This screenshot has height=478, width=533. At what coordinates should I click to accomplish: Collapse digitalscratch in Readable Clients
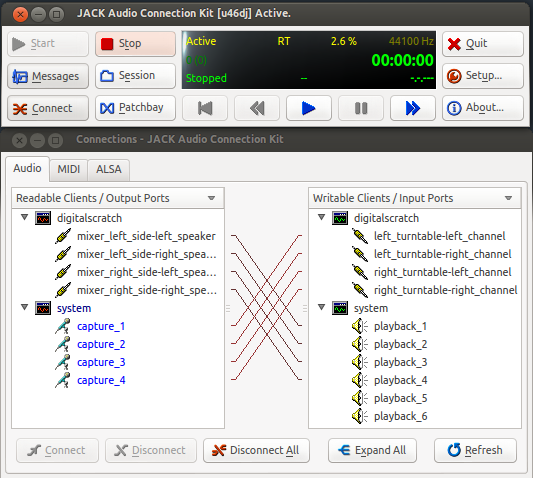(24, 217)
